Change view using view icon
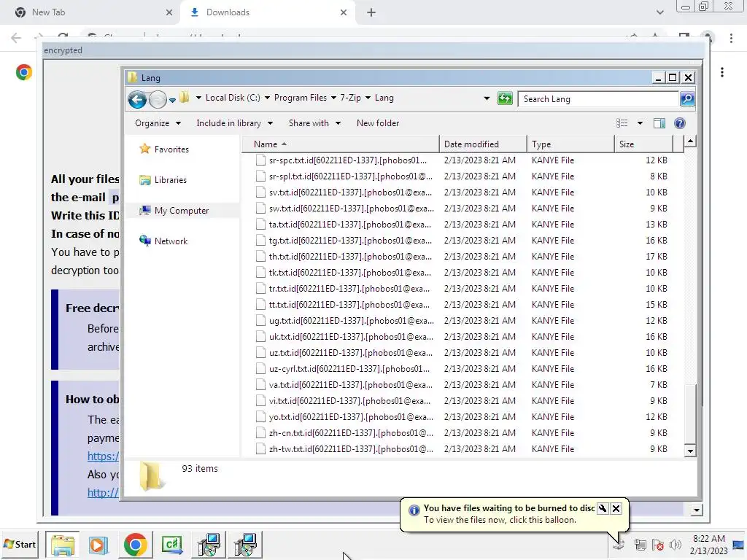The height and width of the screenshot is (560, 747). click(622, 123)
